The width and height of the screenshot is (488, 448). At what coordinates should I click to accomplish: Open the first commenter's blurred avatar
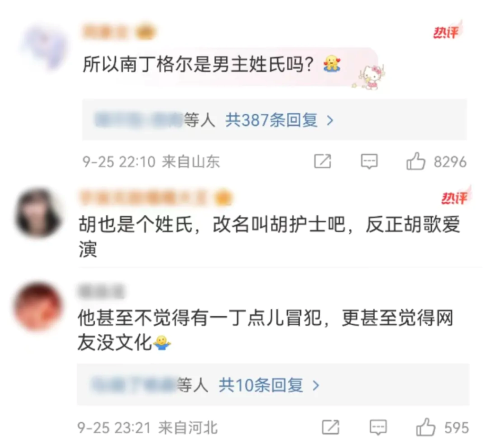(44, 47)
